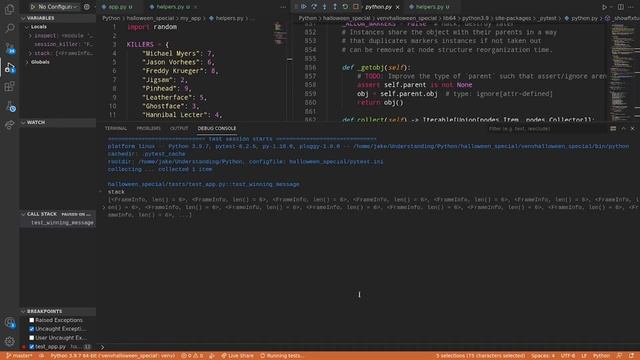Collapse the Watch section
640x360 pixels.
58,122
